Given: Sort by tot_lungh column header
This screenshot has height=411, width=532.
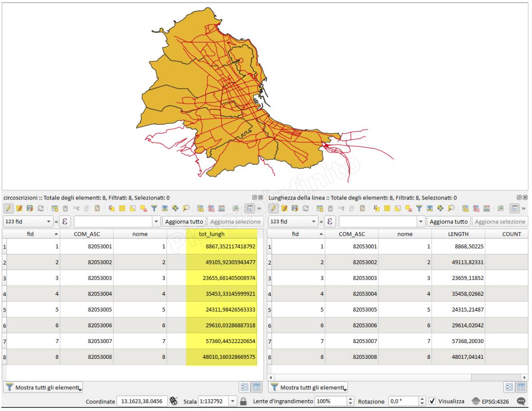Looking at the screenshot, I should coord(212,234).
